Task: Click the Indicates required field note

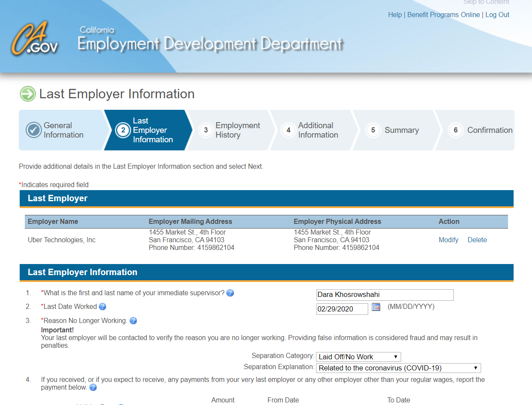Action: click(x=54, y=185)
